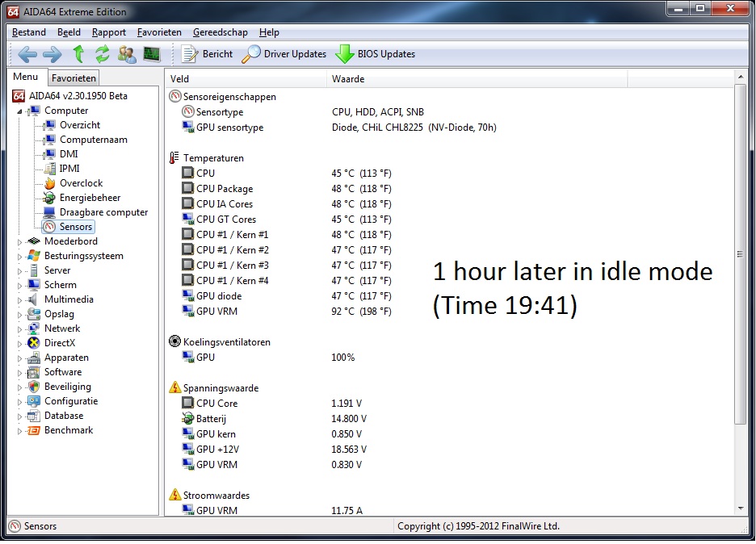Click the Spanningswaarde warning icon

pos(174,387)
